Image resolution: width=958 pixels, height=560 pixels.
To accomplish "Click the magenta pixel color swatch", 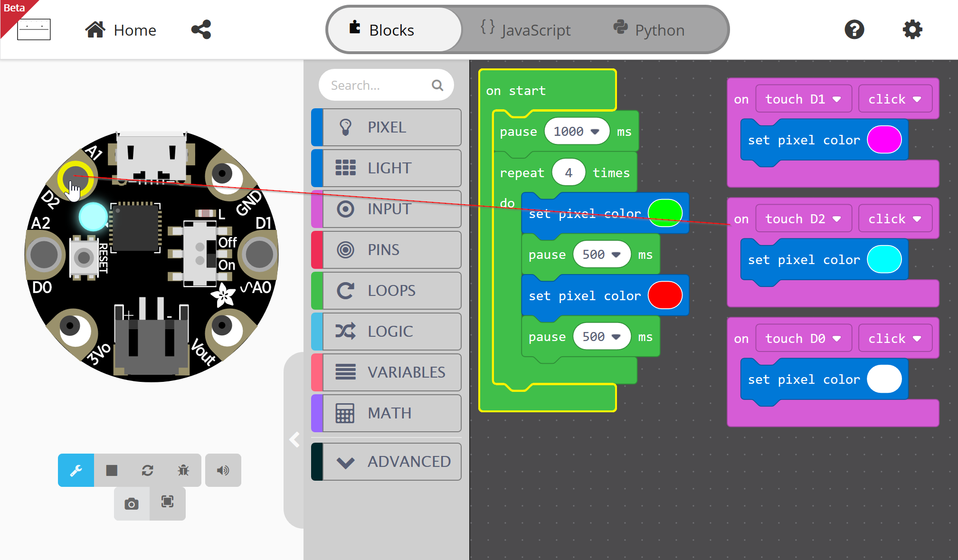I will (x=884, y=140).
